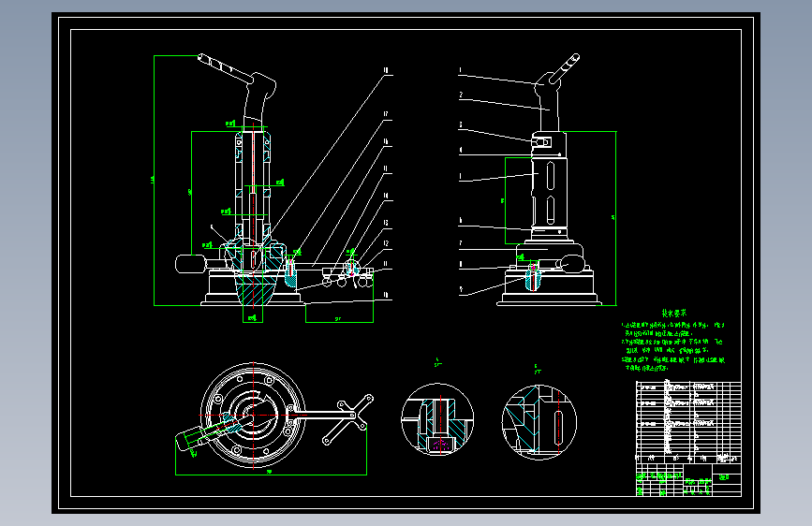Click the parts list table
812x526 pixels.
(x=688, y=421)
